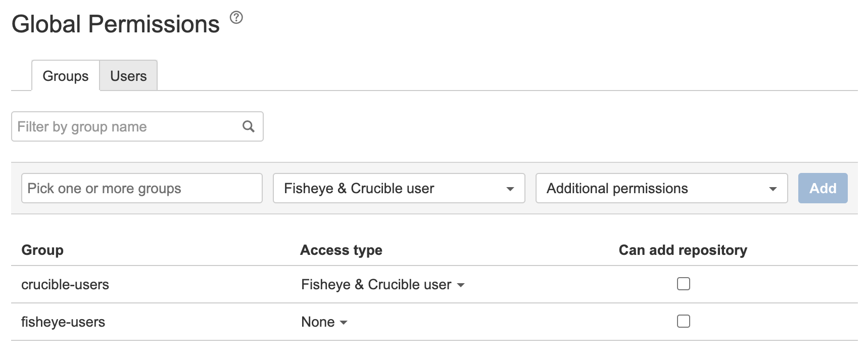Click the Can add repository column header
Image resolution: width=868 pixels, height=354 pixels.
click(683, 250)
